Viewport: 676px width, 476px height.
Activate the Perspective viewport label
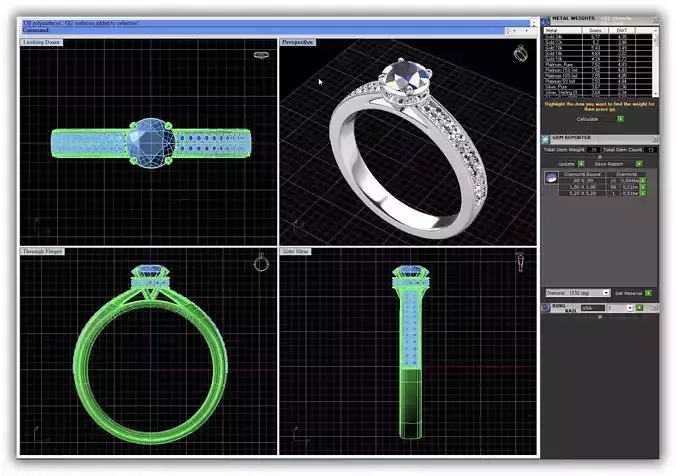[x=297, y=42]
